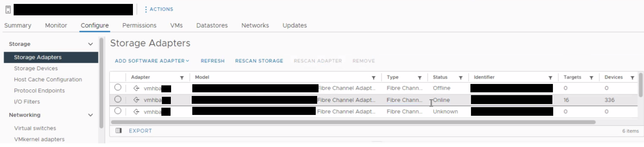Select the radio button for the Online adapter
This screenshot has width=644, height=147.
tap(118, 99)
